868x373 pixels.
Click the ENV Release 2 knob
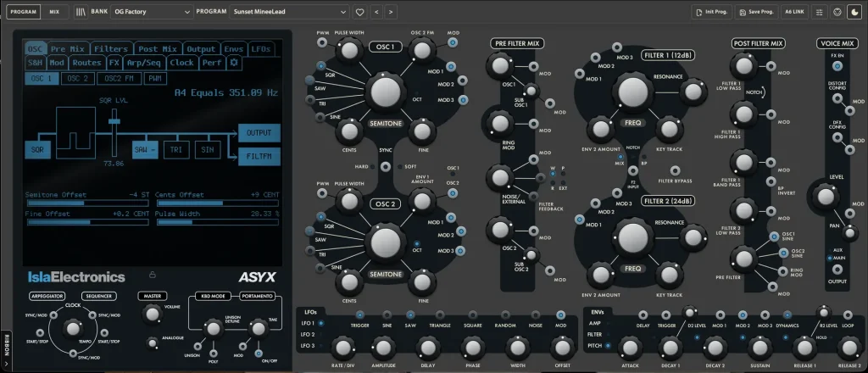tap(849, 348)
